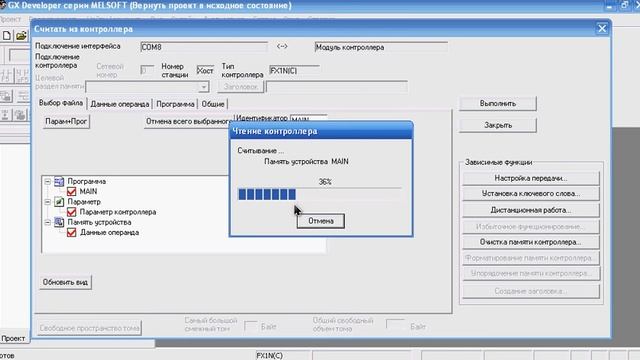Click the Создание заголовка button
The image size is (640, 360).
coord(531,291)
